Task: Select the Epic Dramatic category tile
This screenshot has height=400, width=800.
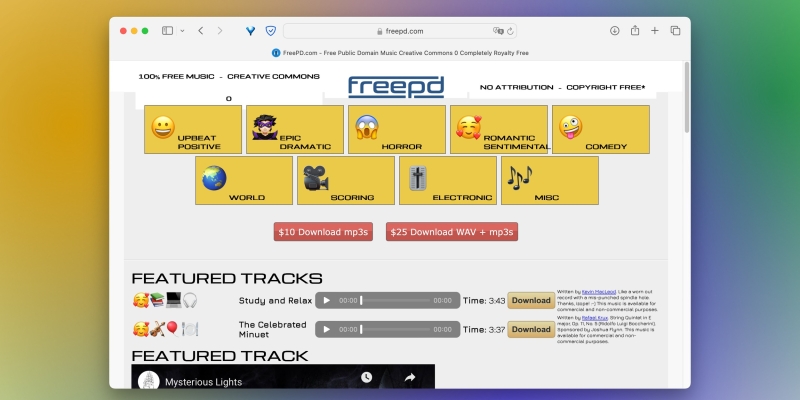Action: (x=295, y=129)
